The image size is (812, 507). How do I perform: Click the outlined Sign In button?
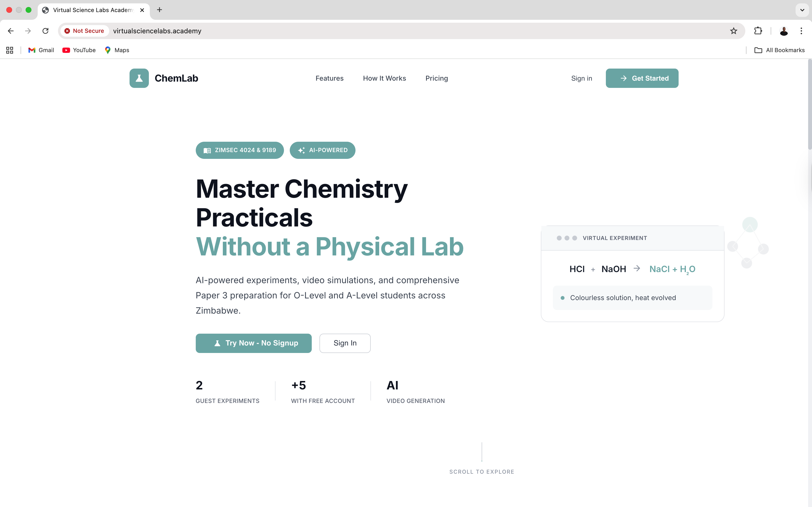[345, 343]
